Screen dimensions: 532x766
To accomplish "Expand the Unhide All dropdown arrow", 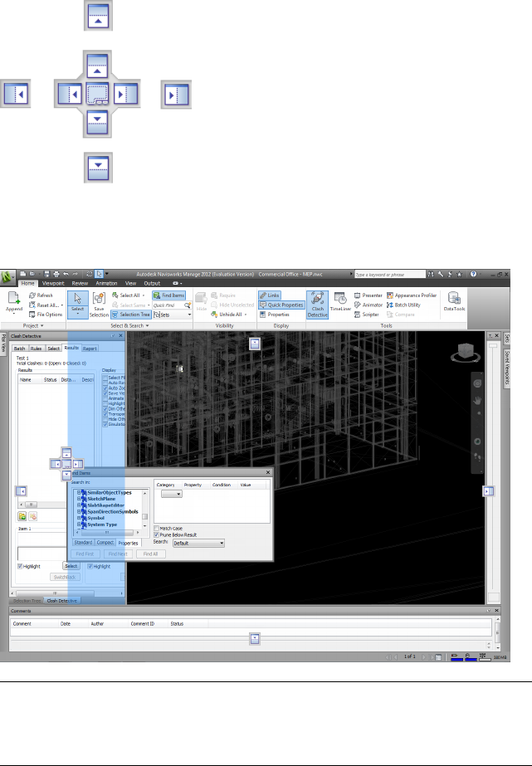I will (245, 315).
